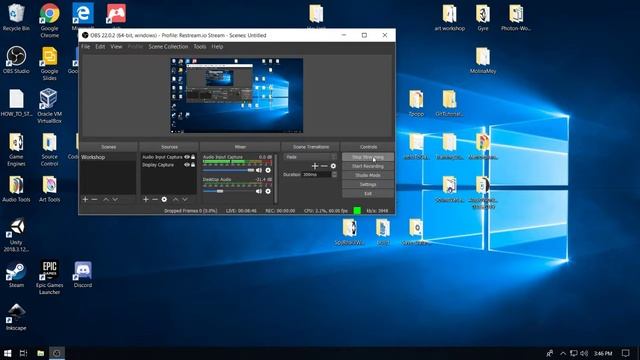Open the art workshop folder
This screenshot has width=640, height=360.
(x=449, y=17)
